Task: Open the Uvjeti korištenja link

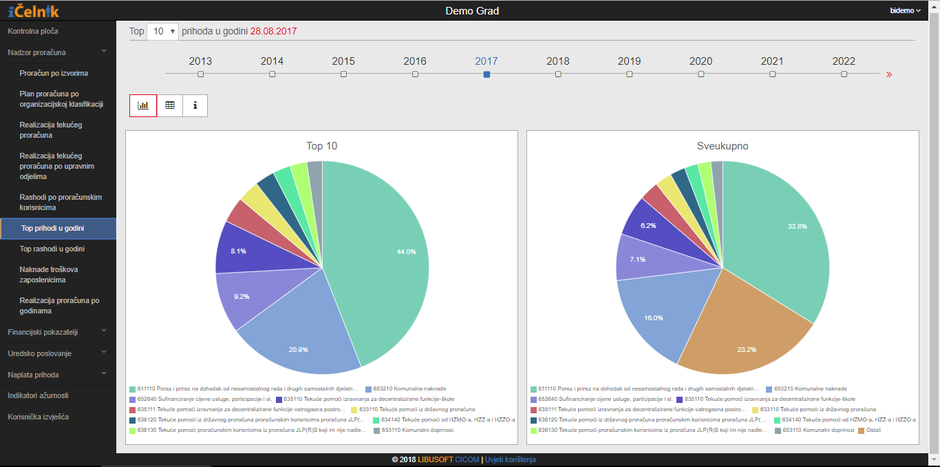Action: point(510,459)
